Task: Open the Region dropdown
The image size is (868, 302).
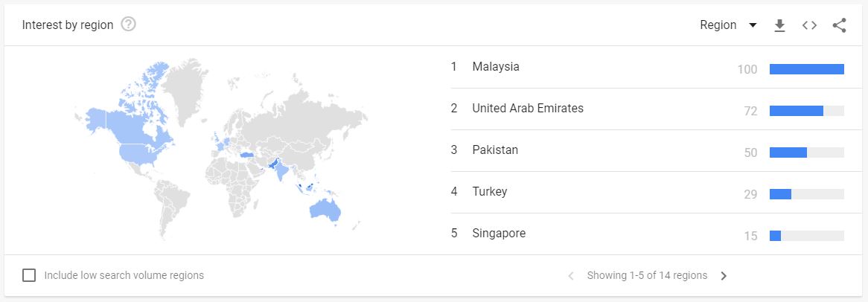Action: coord(728,25)
